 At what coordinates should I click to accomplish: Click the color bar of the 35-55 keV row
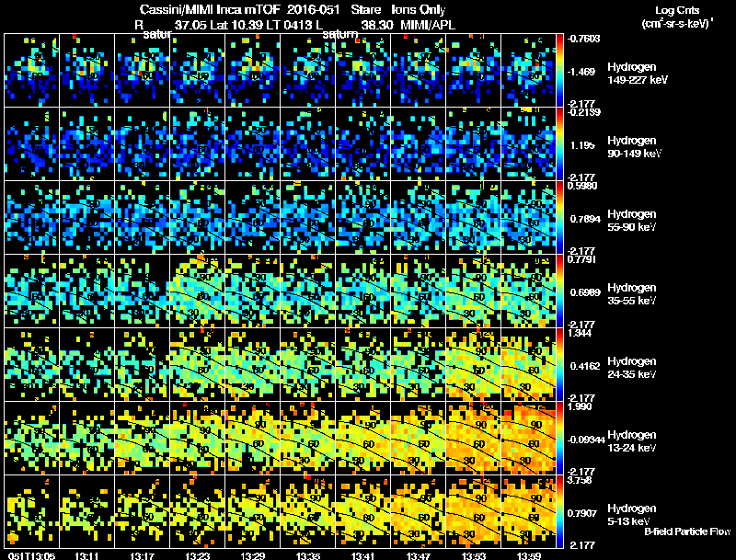tap(560, 291)
